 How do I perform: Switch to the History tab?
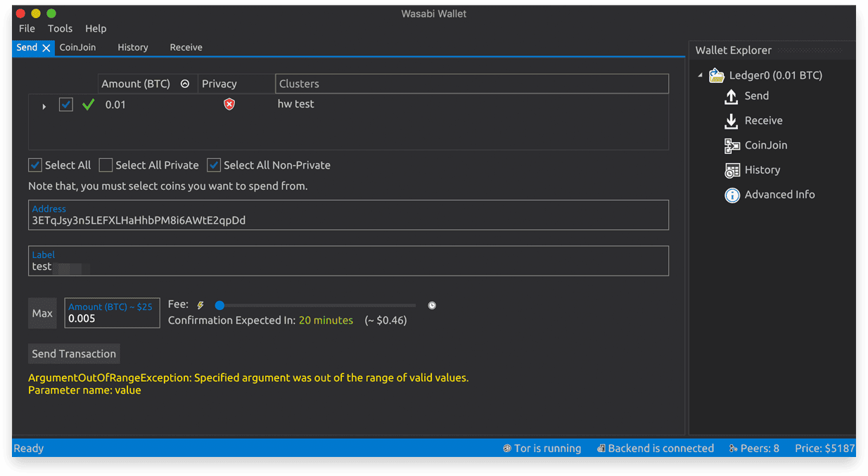pyautogui.click(x=133, y=47)
